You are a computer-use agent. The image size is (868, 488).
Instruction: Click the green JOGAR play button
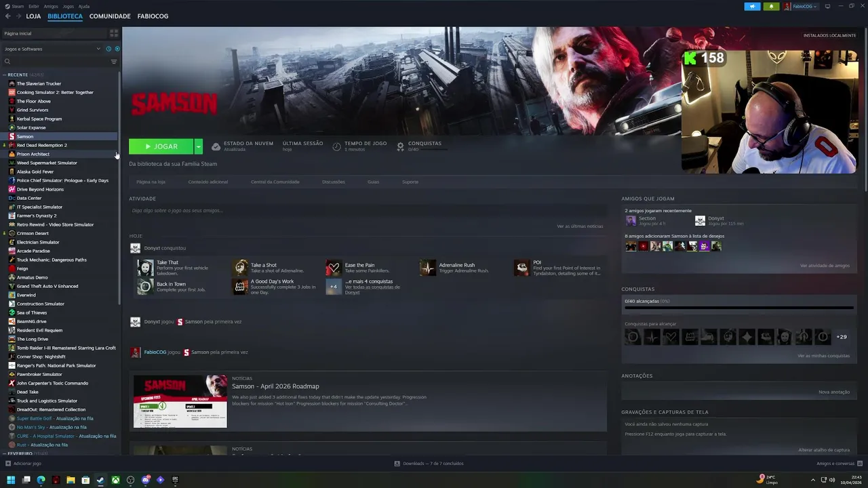[161, 146]
